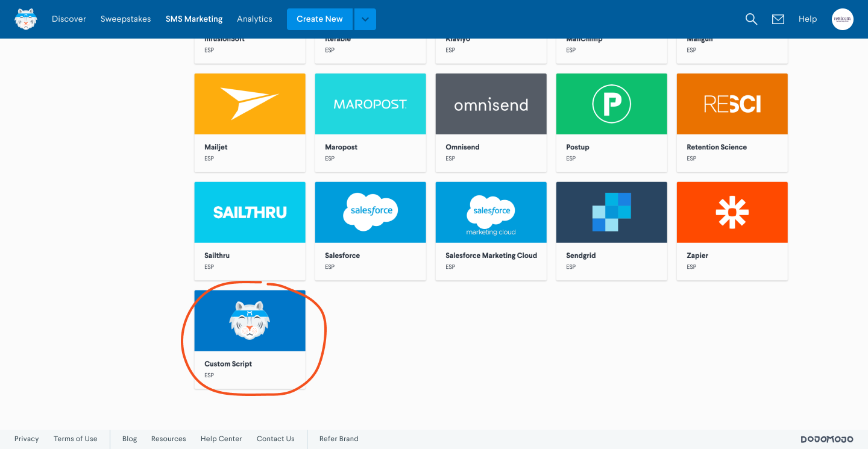Image resolution: width=868 pixels, height=449 pixels.
Task: Open the messages envelope icon
Action: 778,19
